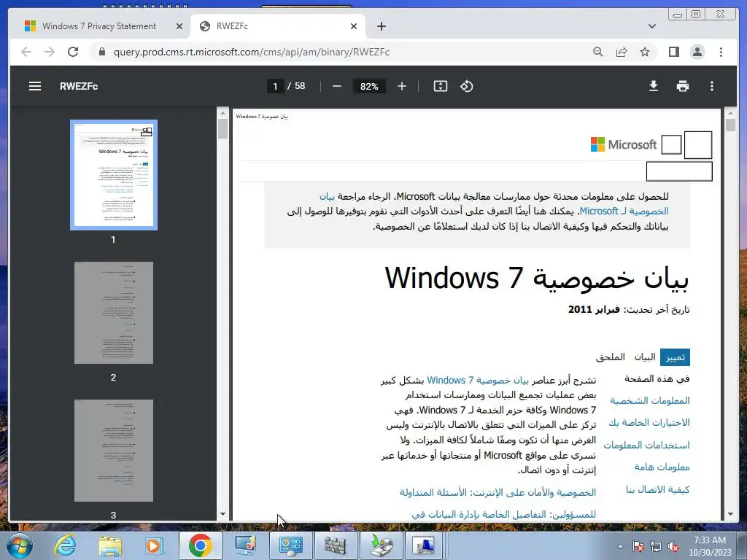
Task: Click the network tray icon
Action: [x=656, y=547]
